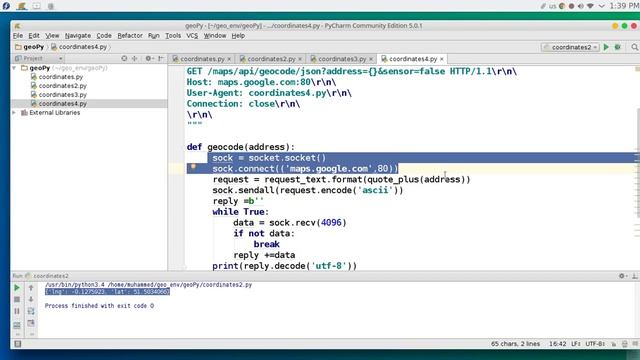The height and width of the screenshot is (360, 640).
Task: Run coordinates2 with the toolbar green arrow
Action: coord(606,47)
